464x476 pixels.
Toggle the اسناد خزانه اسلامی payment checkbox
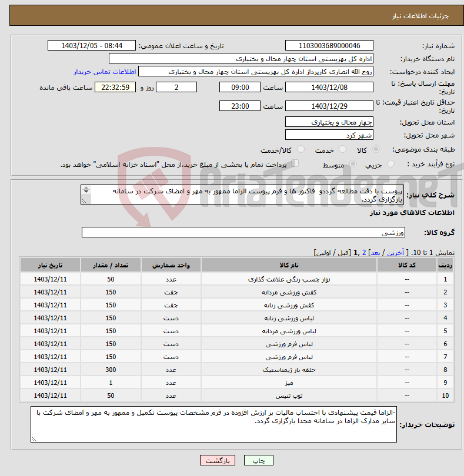pos(295,163)
